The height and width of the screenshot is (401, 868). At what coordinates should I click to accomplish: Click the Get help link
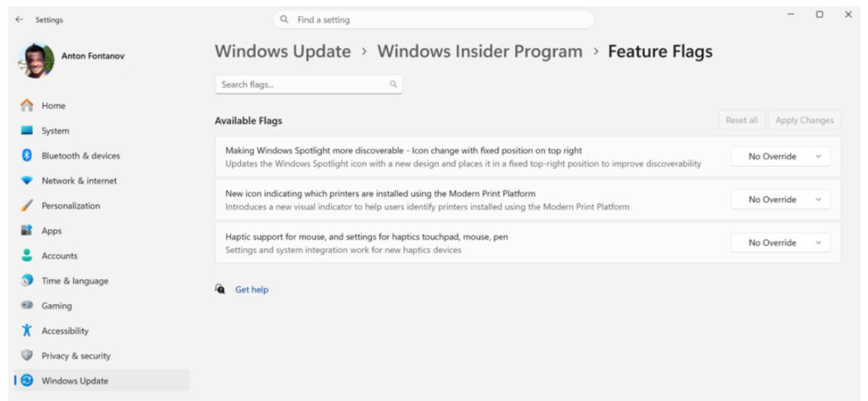point(252,289)
